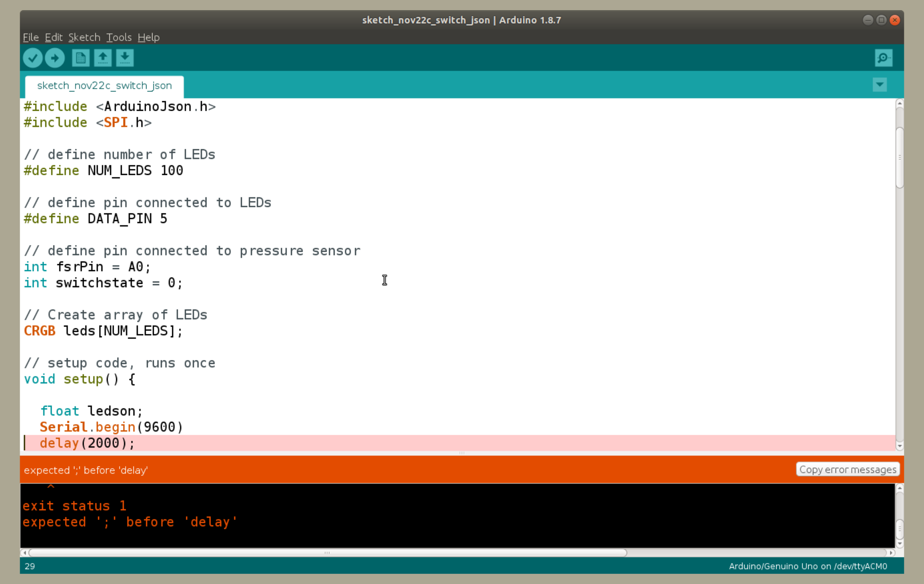Open the Serial Monitor magnifier icon

click(883, 58)
